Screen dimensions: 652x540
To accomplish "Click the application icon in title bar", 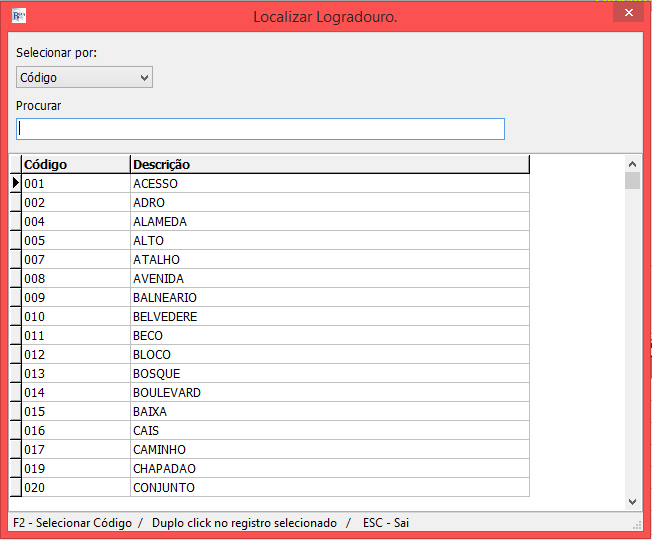I will pos(18,16).
